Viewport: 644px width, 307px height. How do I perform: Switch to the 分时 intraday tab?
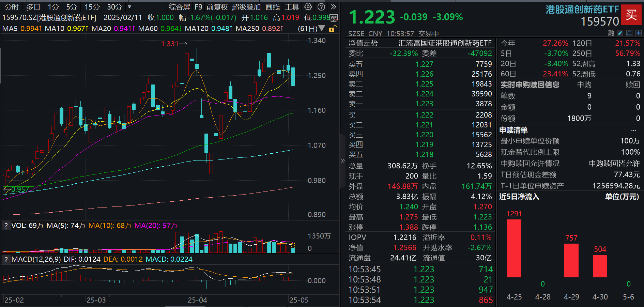[11, 6]
